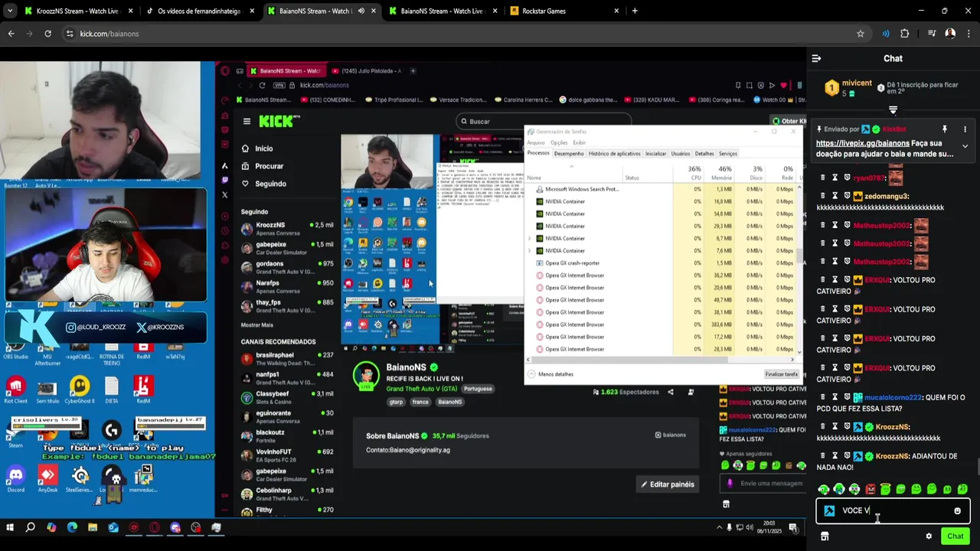The width and height of the screenshot is (980, 551).
Task: Open chat settings with the gear icon
Action: pyautogui.click(x=929, y=536)
